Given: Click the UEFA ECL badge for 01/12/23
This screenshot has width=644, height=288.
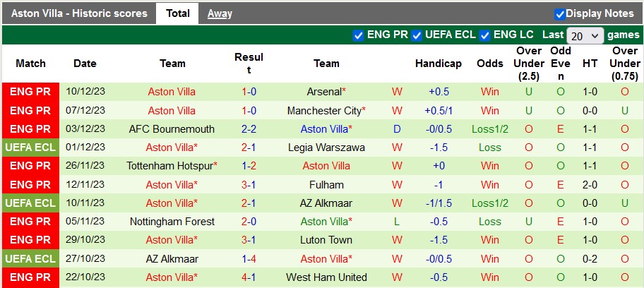Looking at the screenshot, I should [x=30, y=148].
